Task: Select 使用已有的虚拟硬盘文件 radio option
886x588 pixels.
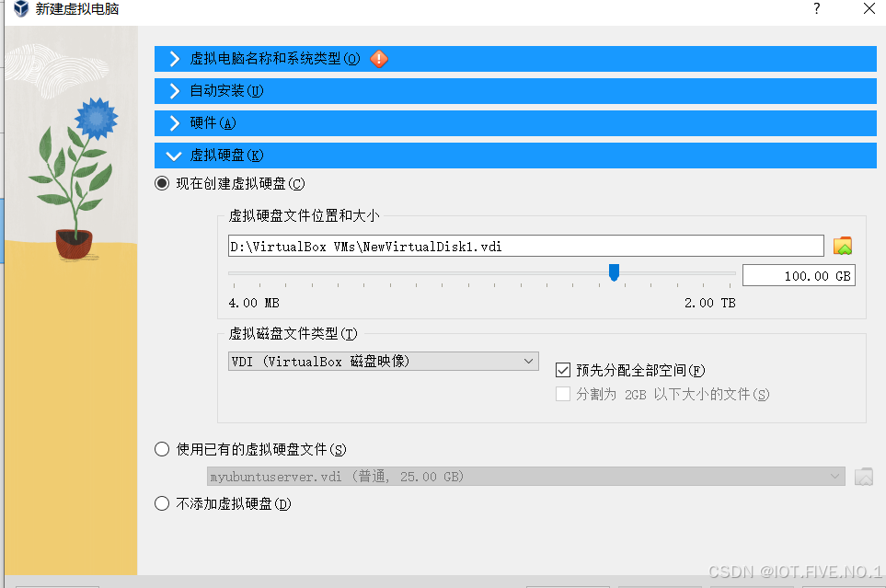Action: (162, 449)
